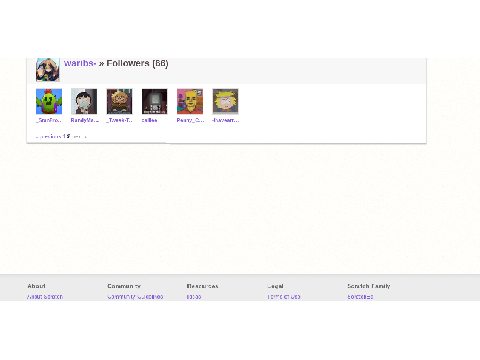Open the blonde spiky-haired follower avatar
This screenshot has width=480, height=360.
[x=225, y=101]
